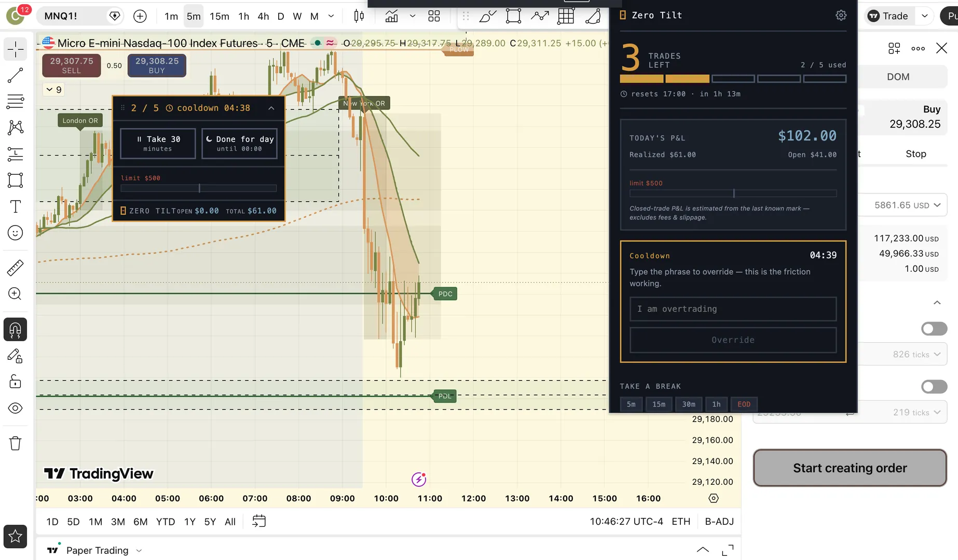Select the Stop order tab
This screenshot has width=958, height=560.
pos(915,154)
